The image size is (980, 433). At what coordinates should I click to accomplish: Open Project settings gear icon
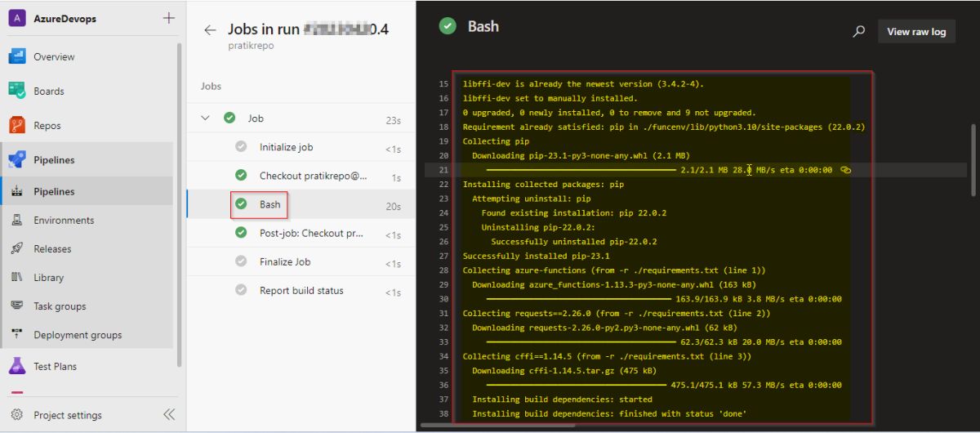[17, 415]
